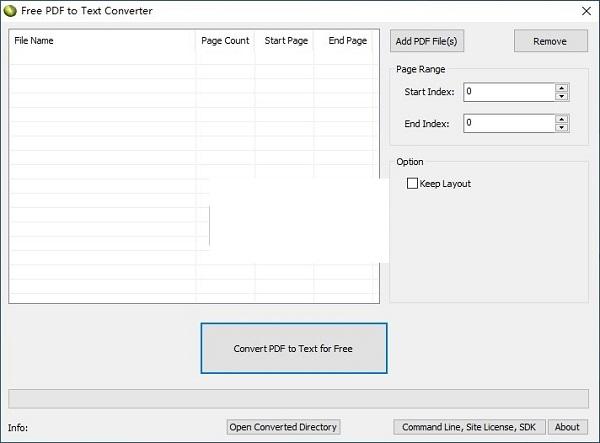Decrease the End Index value
This screenshot has width=600, height=443.
(562, 128)
